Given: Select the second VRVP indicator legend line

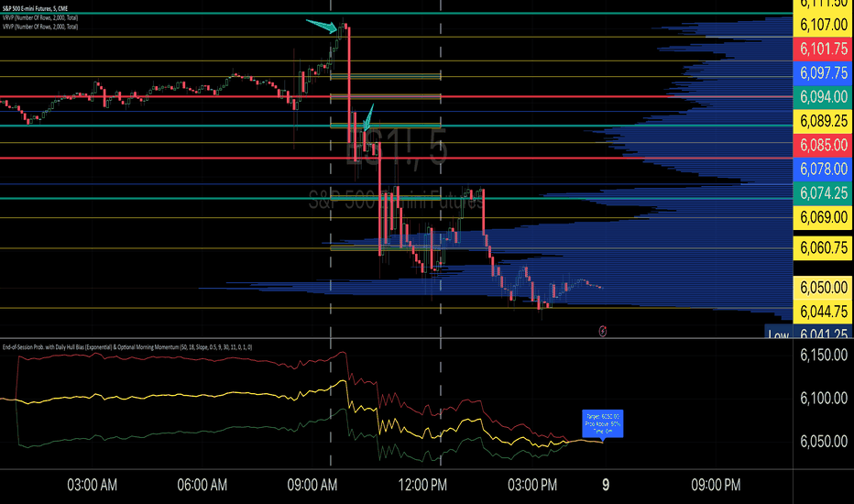Looking at the screenshot, I should coord(40,27).
